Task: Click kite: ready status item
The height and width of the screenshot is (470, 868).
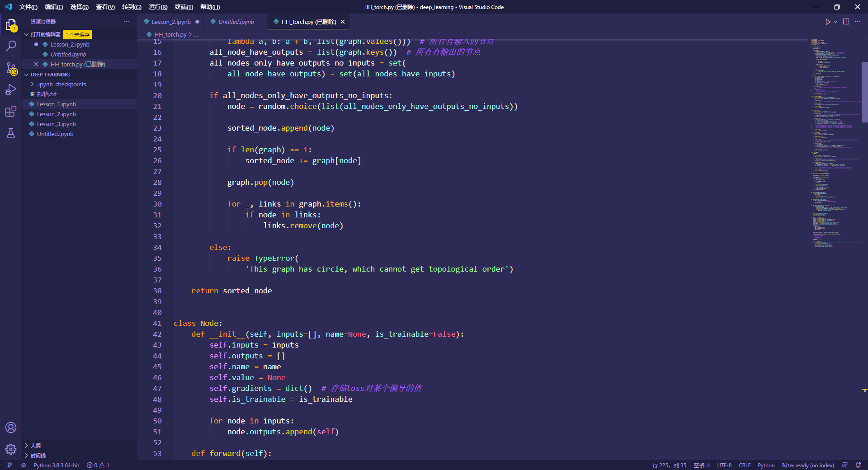Action: 808,465
